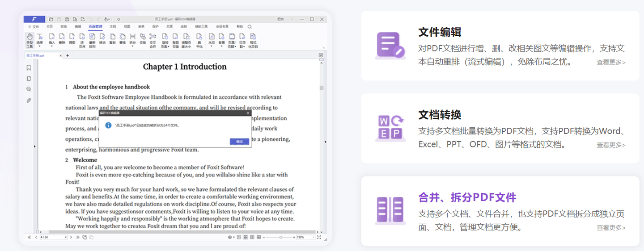
Task: Select the Hand tool (手型工具)
Action: 30,40
